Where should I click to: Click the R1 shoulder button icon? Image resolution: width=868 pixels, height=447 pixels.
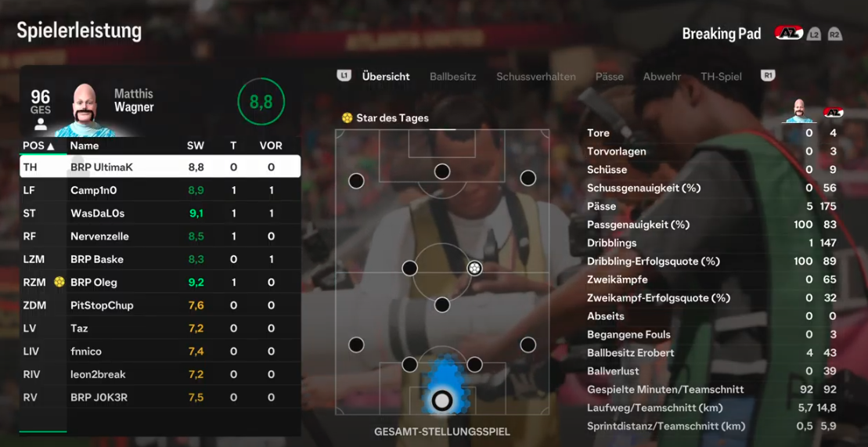click(768, 76)
